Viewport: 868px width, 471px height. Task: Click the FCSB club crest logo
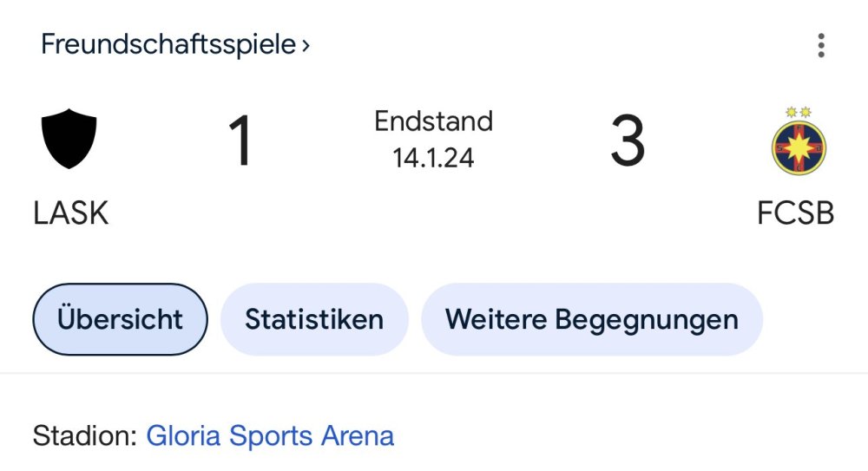799,146
